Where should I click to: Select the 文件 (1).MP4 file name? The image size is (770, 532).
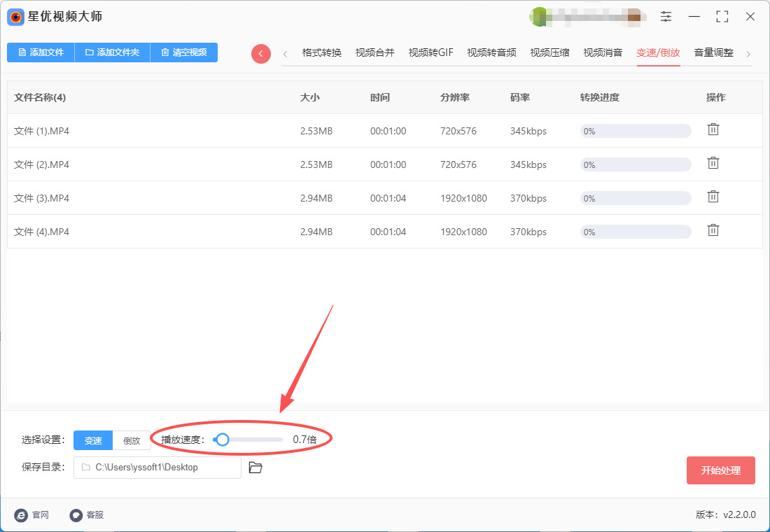click(x=41, y=131)
